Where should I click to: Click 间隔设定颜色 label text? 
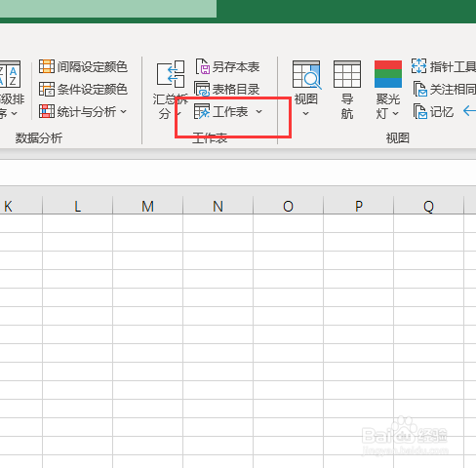click(93, 67)
